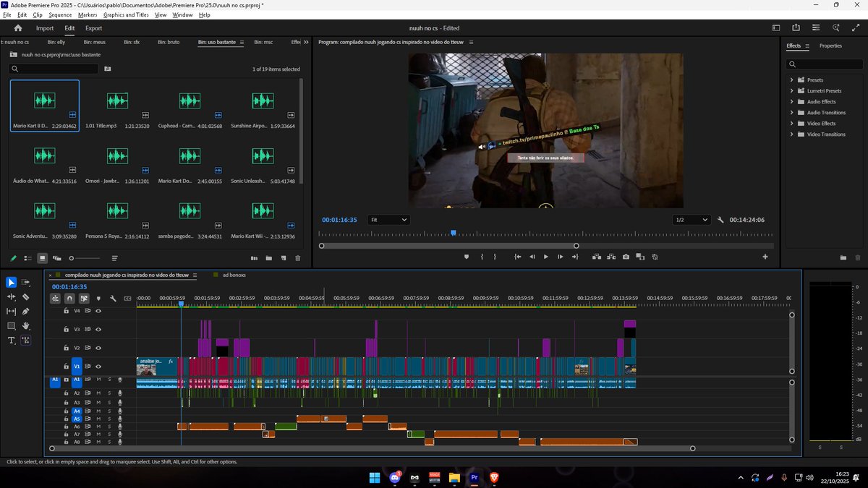
Task: Activate the Pen tool
Action: 26,311
